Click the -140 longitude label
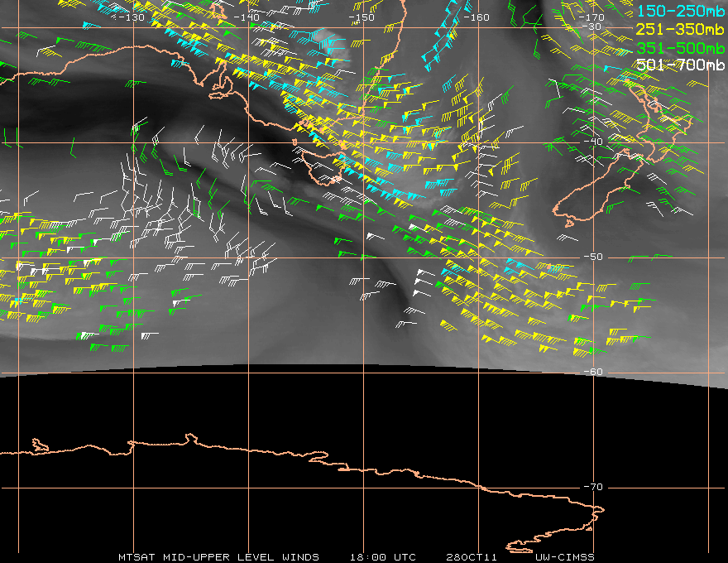This screenshot has height=563, width=728. [x=246, y=17]
